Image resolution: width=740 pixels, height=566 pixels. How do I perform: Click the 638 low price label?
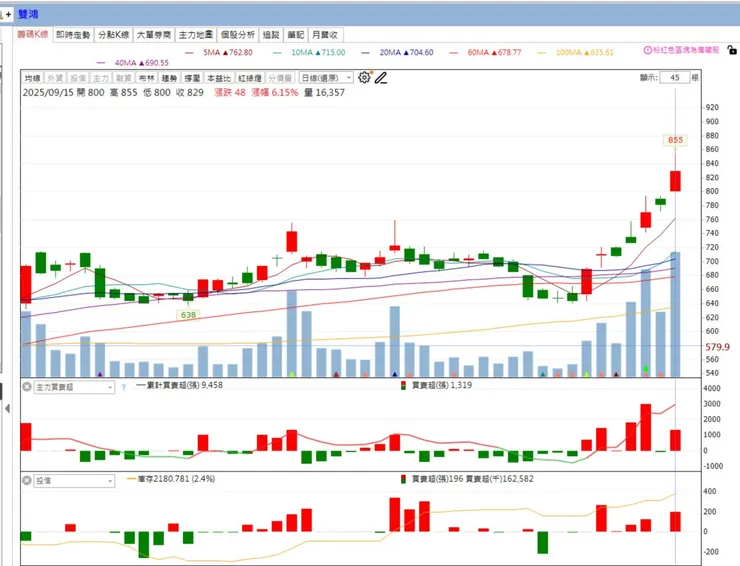188,315
